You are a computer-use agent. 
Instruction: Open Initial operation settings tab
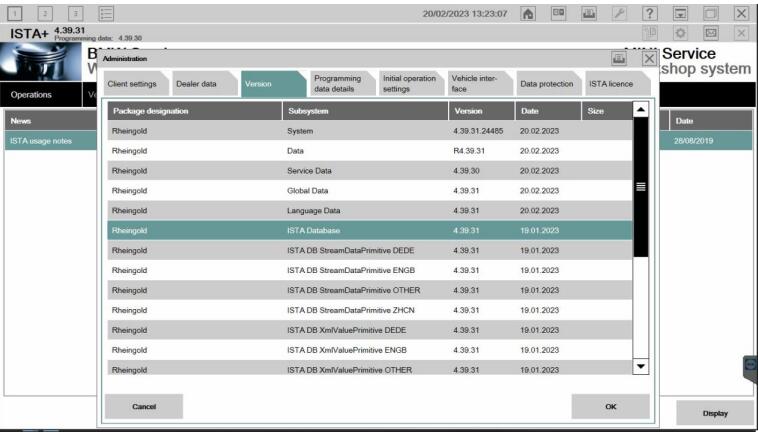[x=410, y=84]
